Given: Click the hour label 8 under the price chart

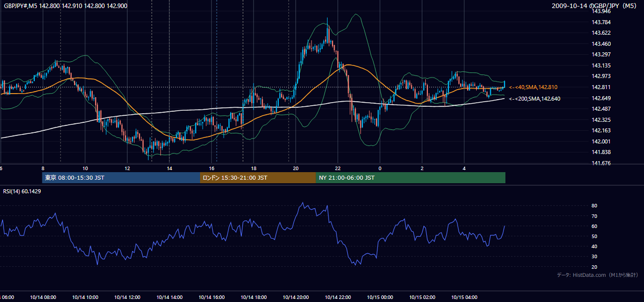Looking at the screenshot, I should click(43, 169).
